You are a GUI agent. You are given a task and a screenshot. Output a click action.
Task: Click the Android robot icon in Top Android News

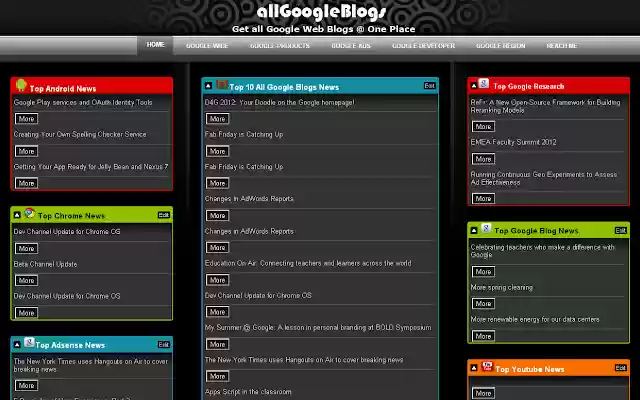click(21, 85)
